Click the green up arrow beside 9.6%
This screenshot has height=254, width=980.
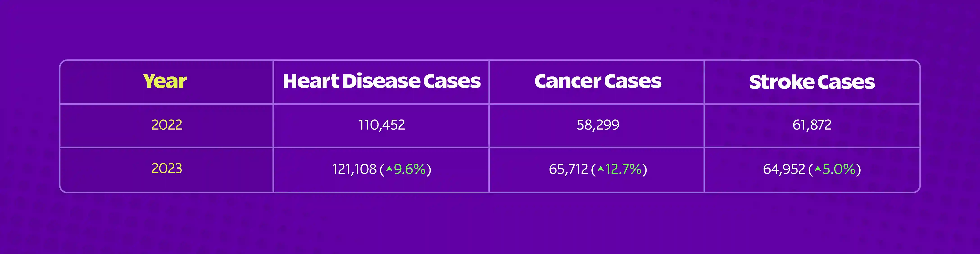(x=389, y=169)
